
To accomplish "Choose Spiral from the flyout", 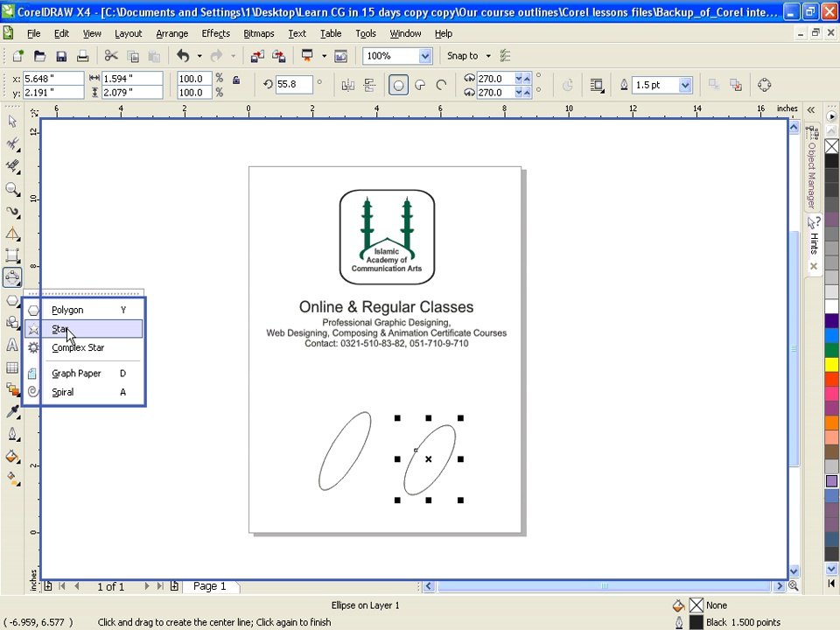I will pos(84,392).
